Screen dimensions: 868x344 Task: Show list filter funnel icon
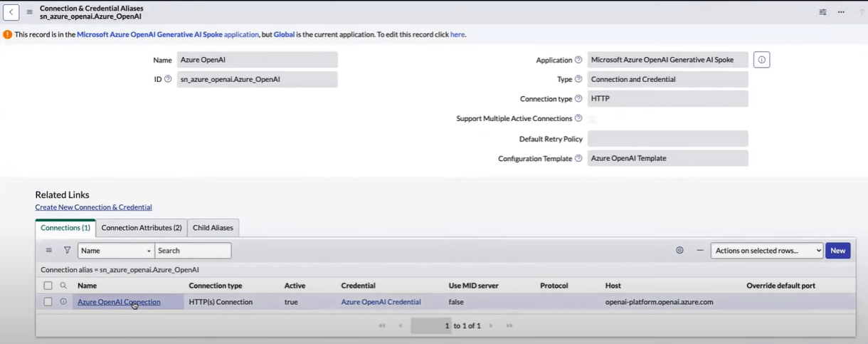click(68, 251)
